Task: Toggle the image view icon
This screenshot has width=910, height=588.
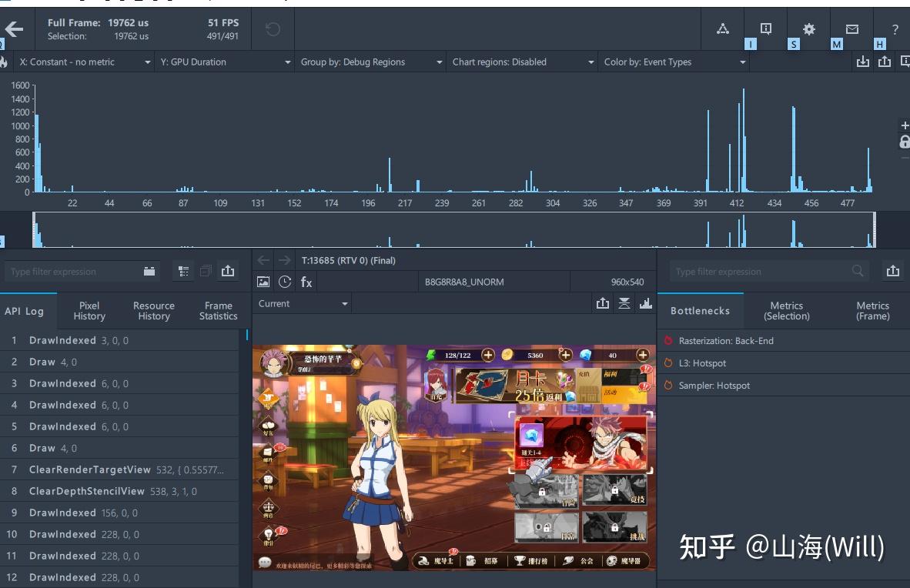Action: point(263,282)
